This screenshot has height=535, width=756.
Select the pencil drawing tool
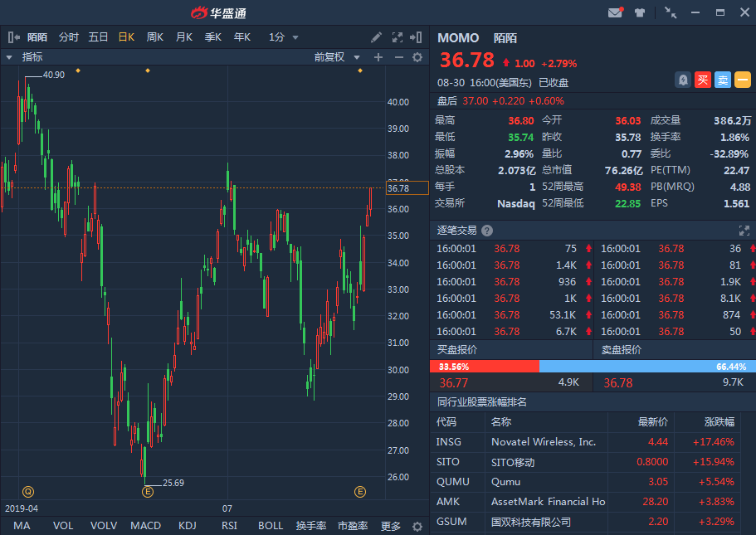376,37
